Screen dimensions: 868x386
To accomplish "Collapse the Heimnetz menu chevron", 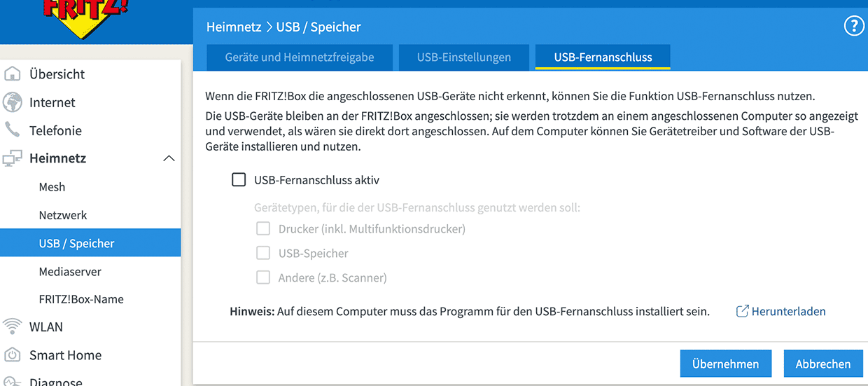I will click(x=169, y=159).
